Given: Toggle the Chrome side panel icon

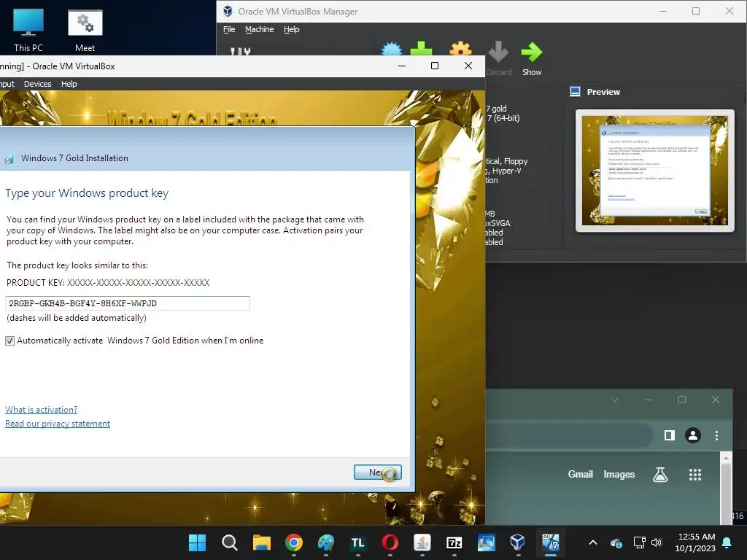Looking at the screenshot, I should click(x=670, y=435).
